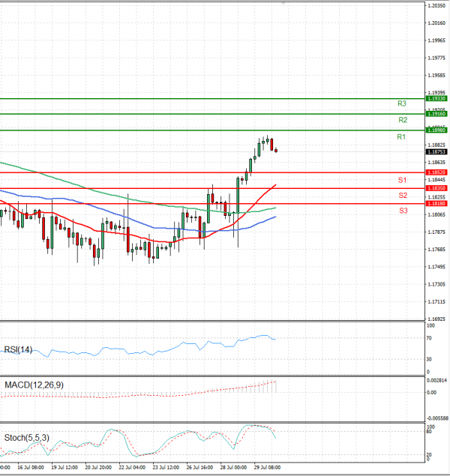This screenshot has height=476, width=450.
Task: Click the R2 resistance label
Action: pos(403,120)
